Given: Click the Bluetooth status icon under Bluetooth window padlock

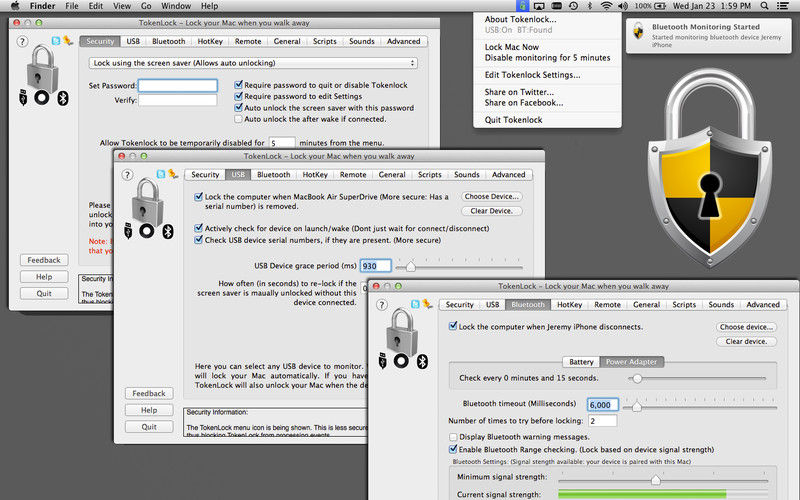Looking at the screenshot, I should point(422,362).
